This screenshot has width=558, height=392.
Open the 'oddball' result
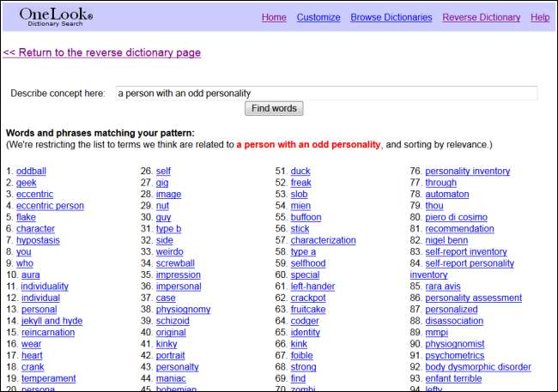coord(31,172)
